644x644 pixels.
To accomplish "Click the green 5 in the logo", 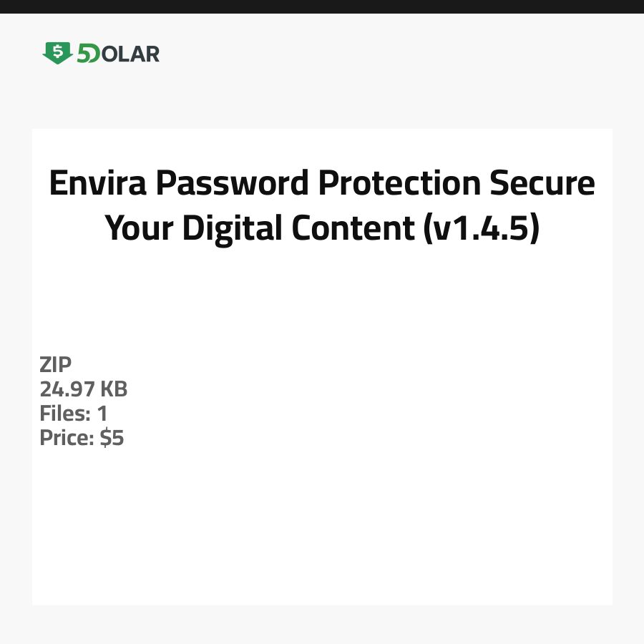I will [83, 54].
